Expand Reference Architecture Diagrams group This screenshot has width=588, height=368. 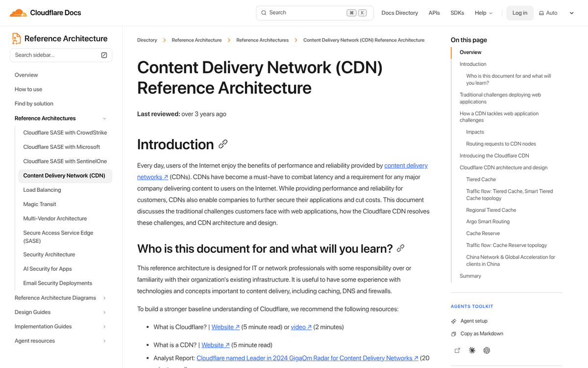click(104, 298)
